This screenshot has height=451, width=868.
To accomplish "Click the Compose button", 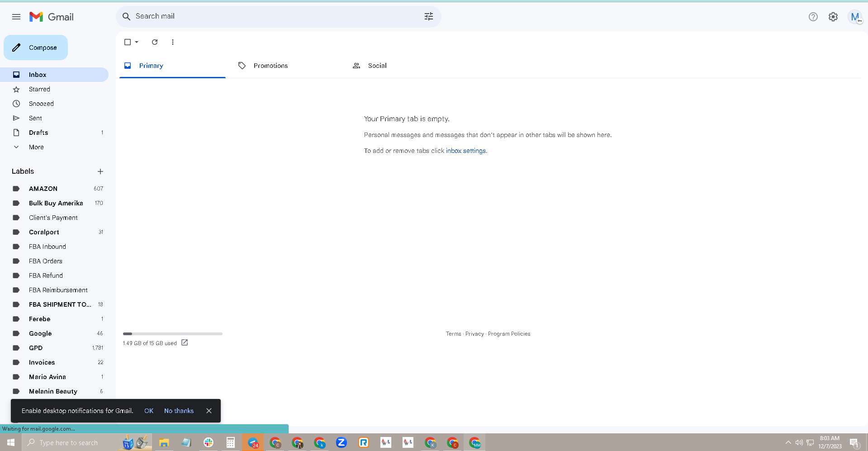I will click(x=36, y=47).
